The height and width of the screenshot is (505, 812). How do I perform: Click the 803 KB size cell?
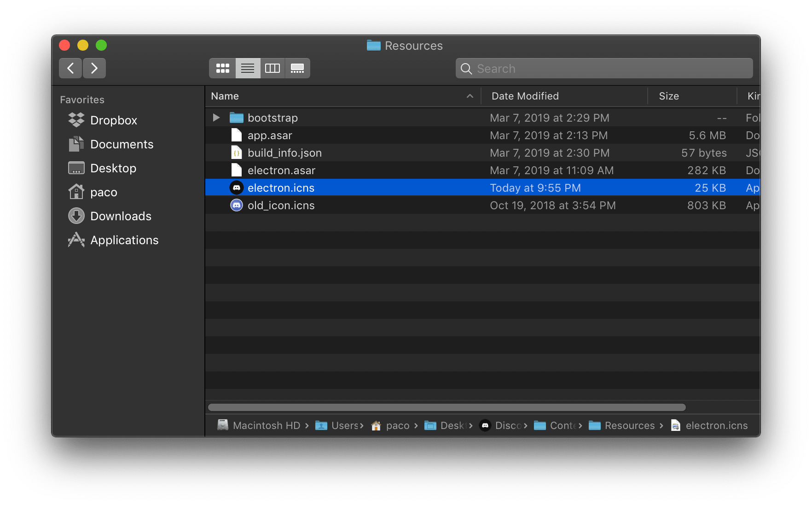(x=707, y=205)
